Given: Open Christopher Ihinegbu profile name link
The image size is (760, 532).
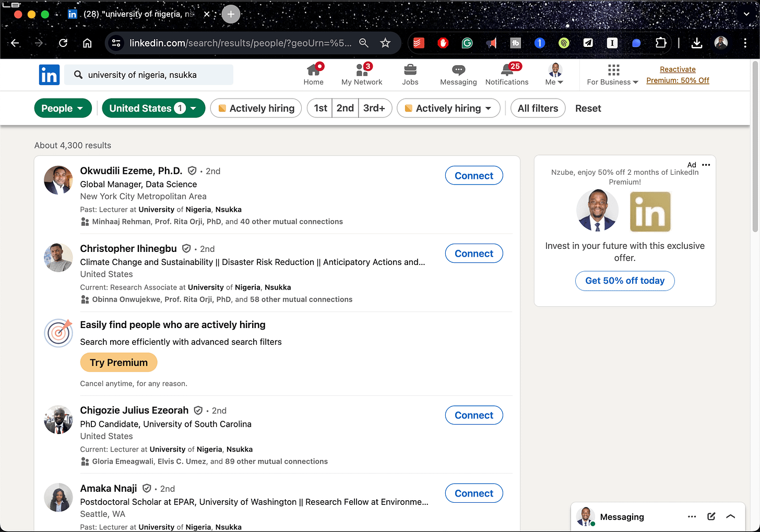Looking at the screenshot, I should tap(128, 248).
